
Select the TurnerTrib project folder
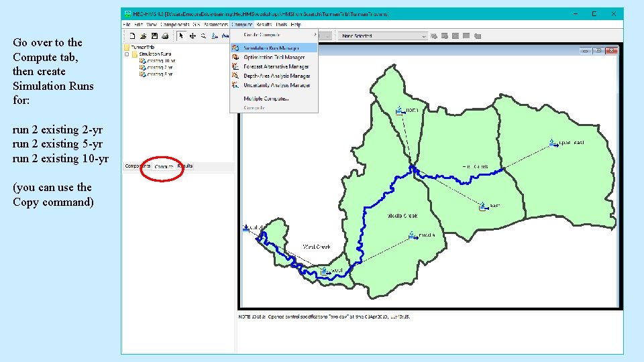[142, 47]
